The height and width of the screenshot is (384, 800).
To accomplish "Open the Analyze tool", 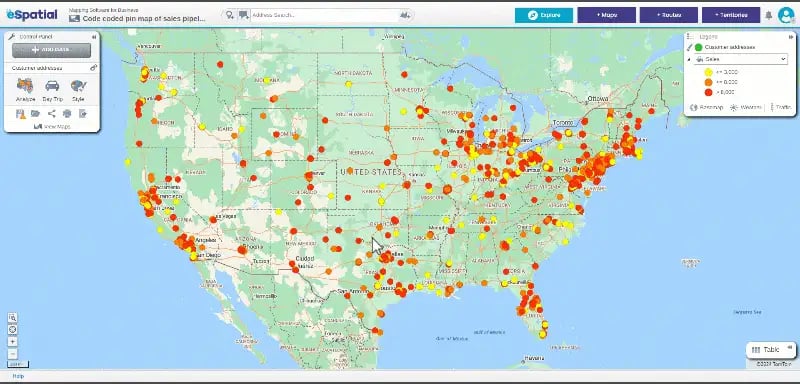I will click(25, 89).
